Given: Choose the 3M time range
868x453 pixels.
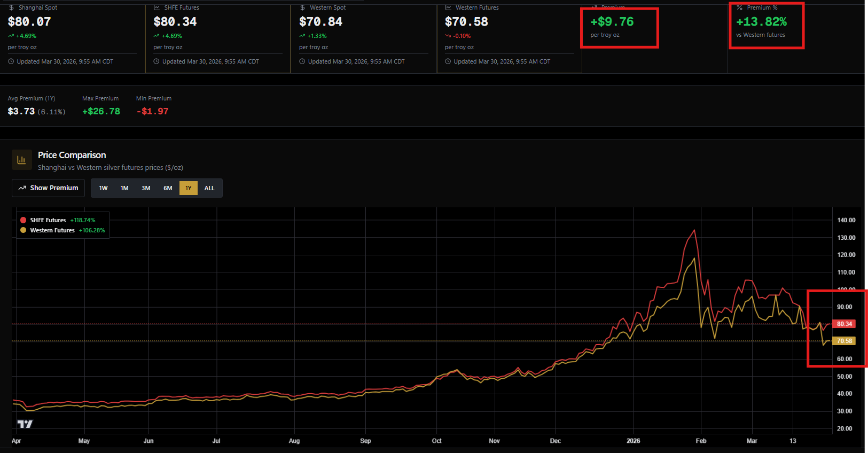Looking at the screenshot, I should pyautogui.click(x=146, y=188).
